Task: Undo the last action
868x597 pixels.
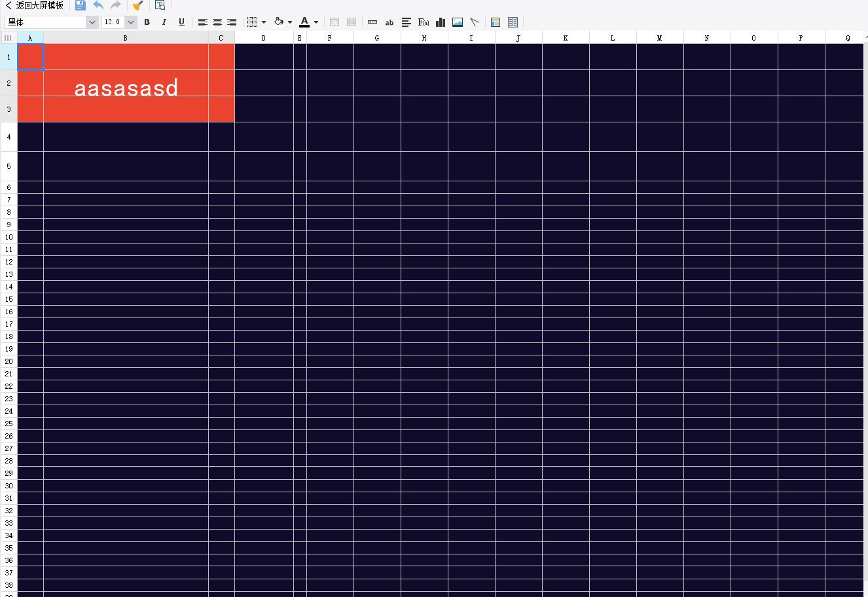Action: [98, 5]
